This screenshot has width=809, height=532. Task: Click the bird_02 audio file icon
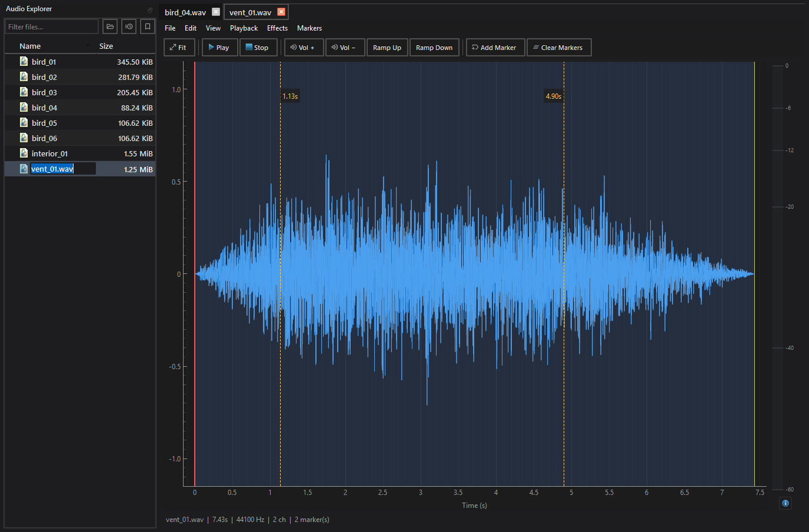tap(24, 76)
